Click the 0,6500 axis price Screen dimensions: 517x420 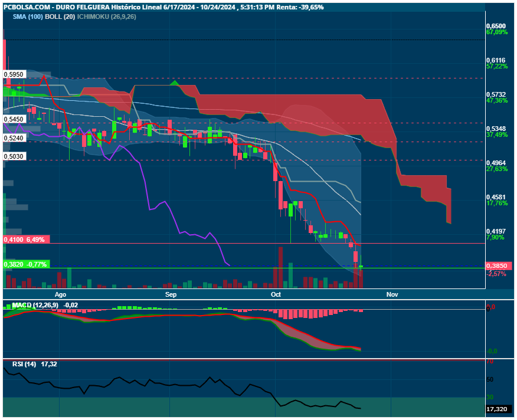(496, 27)
